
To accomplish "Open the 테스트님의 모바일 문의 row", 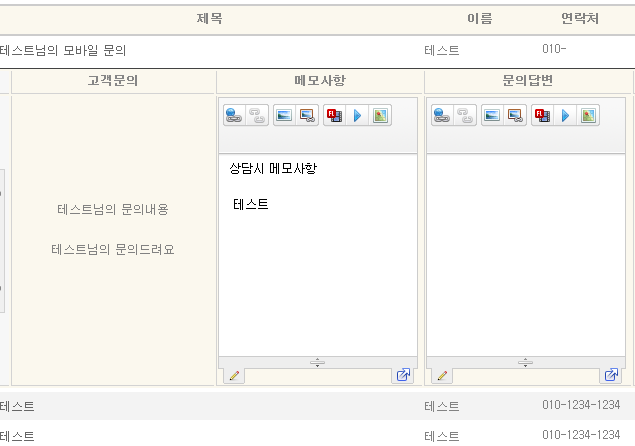I will tap(63, 50).
